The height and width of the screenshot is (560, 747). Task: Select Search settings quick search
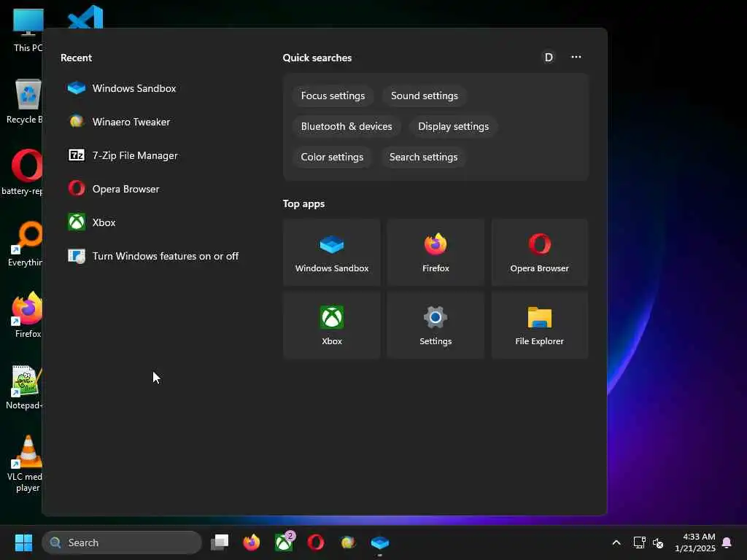click(424, 157)
